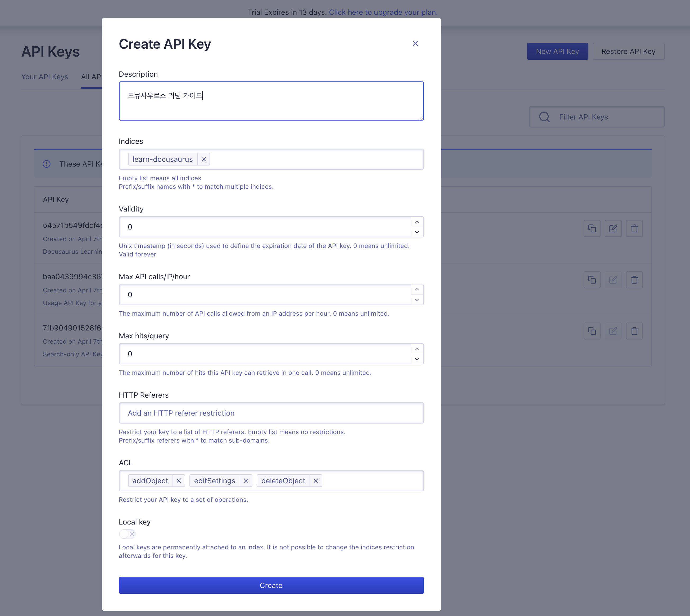Remove the learn-docusaurus index tag
This screenshot has width=690, height=616.
point(203,159)
